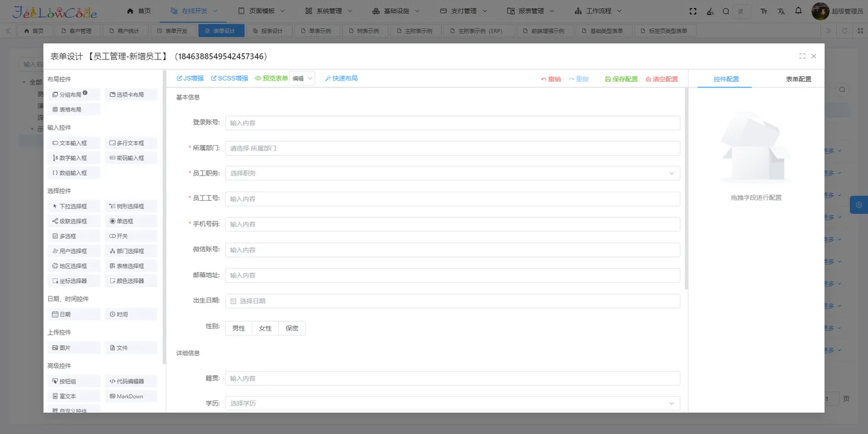Click the form canvas vertical scrollbar
The image size is (868, 434).
click(x=686, y=189)
